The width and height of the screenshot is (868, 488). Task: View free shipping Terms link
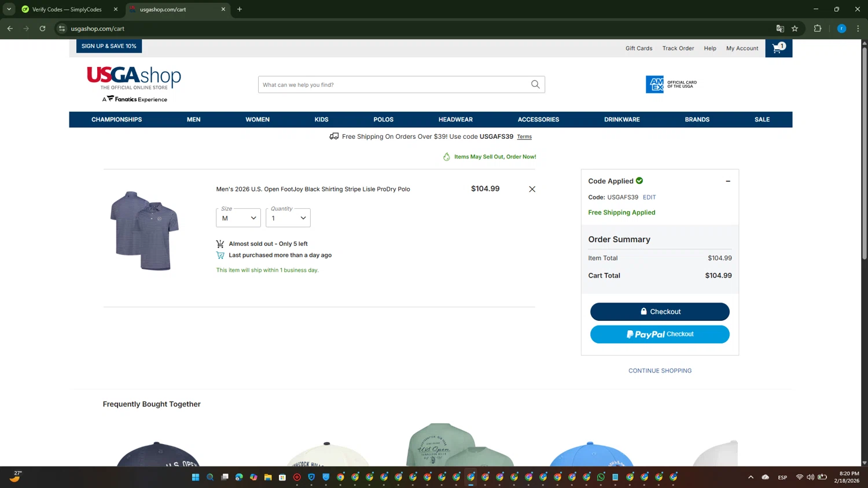pyautogui.click(x=524, y=137)
